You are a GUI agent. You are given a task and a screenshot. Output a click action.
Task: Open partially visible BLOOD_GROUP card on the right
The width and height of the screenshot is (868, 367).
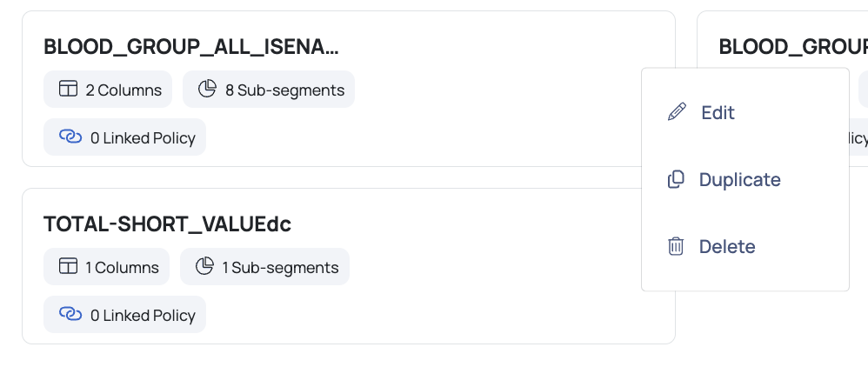click(792, 47)
